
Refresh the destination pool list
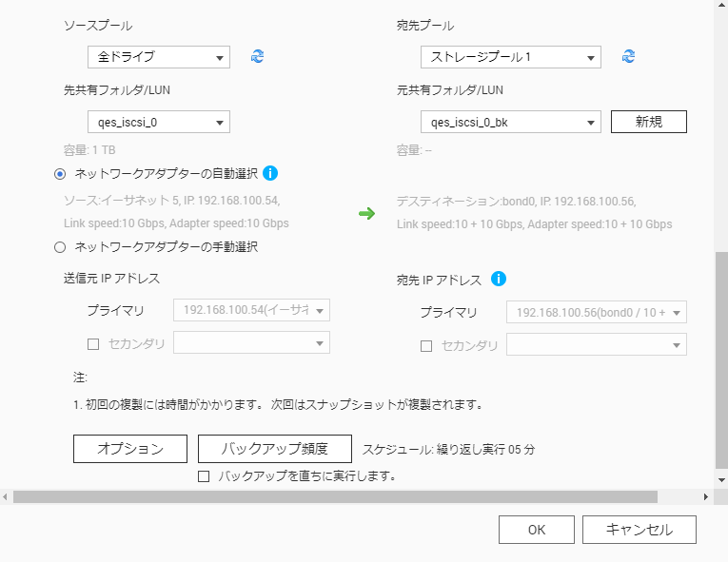[x=628, y=57]
